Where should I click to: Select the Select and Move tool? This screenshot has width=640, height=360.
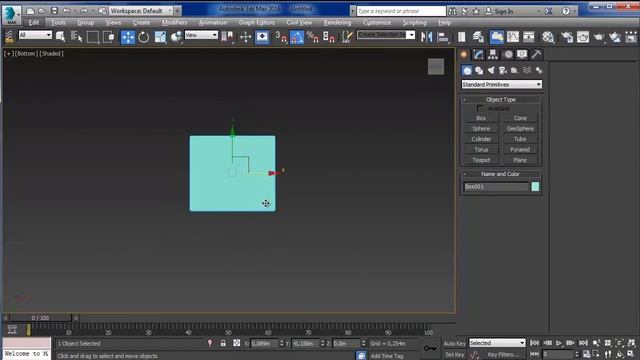[128, 37]
